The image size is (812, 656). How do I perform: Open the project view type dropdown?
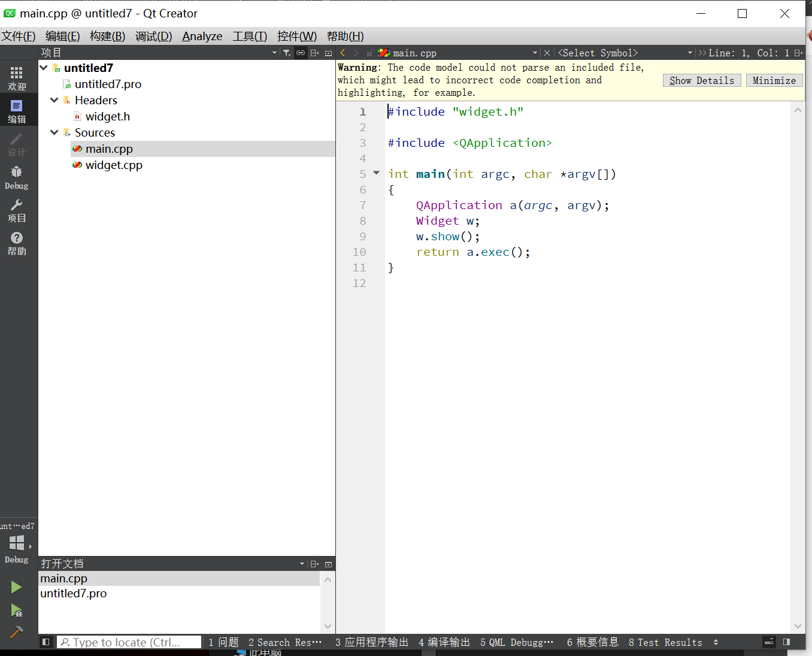coord(274,53)
